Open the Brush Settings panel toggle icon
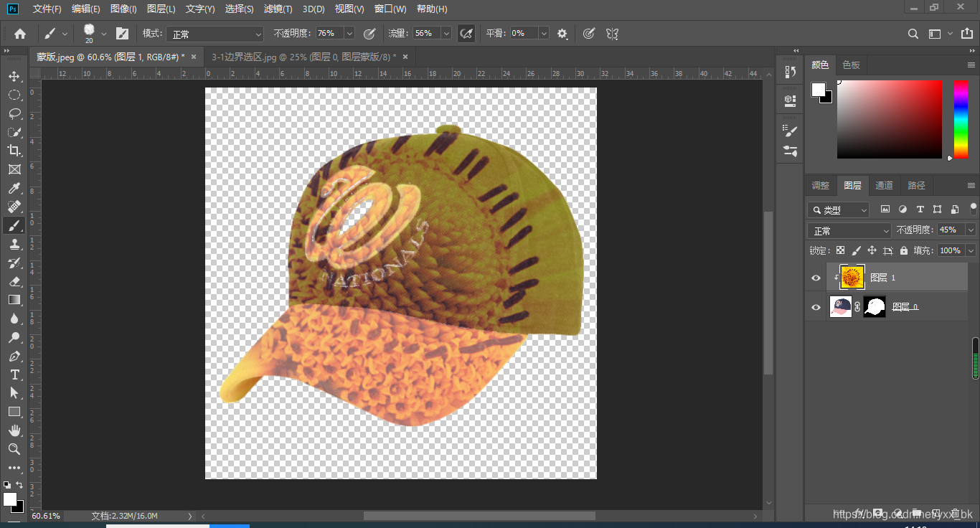The height and width of the screenshot is (528, 980). [x=123, y=34]
